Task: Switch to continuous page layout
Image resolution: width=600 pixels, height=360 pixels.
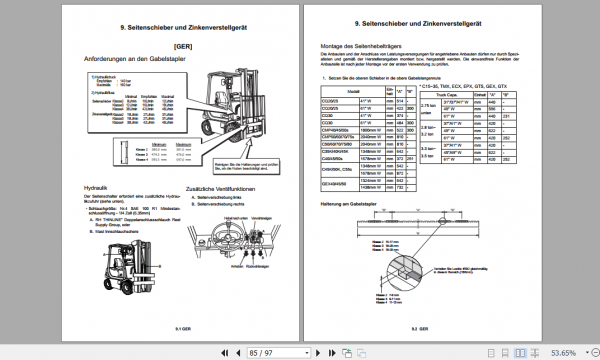Action: pyautogui.click(x=505, y=353)
